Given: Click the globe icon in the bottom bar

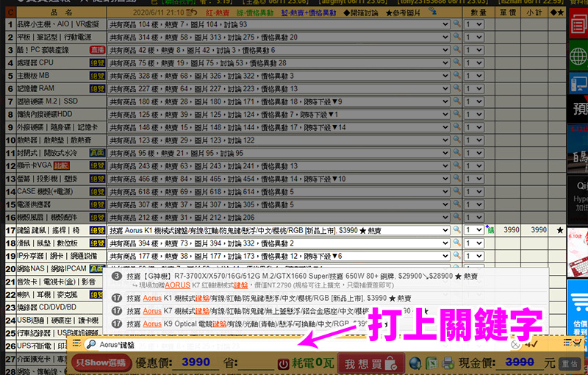Looking at the screenshot, I should click(415, 363).
